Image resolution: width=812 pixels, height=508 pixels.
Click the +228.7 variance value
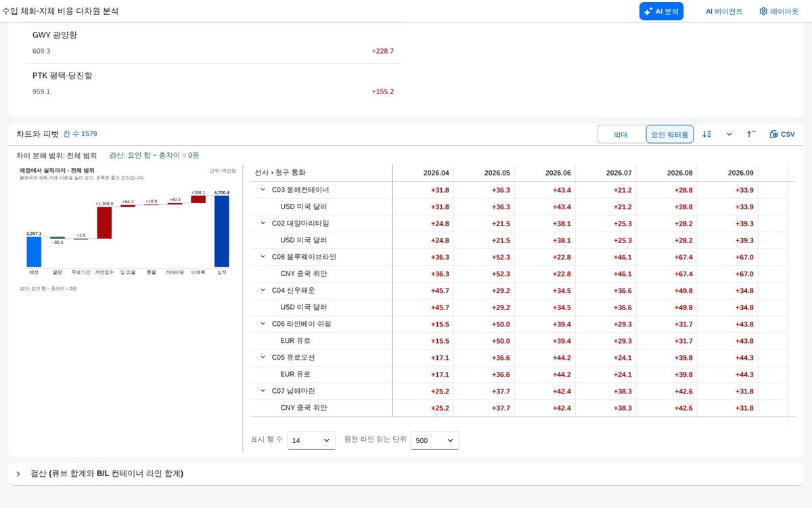(x=382, y=51)
